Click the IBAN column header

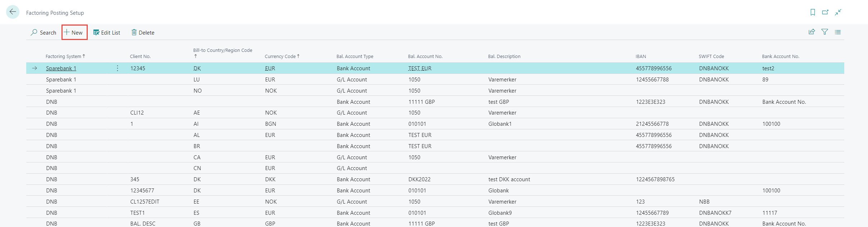click(641, 56)
